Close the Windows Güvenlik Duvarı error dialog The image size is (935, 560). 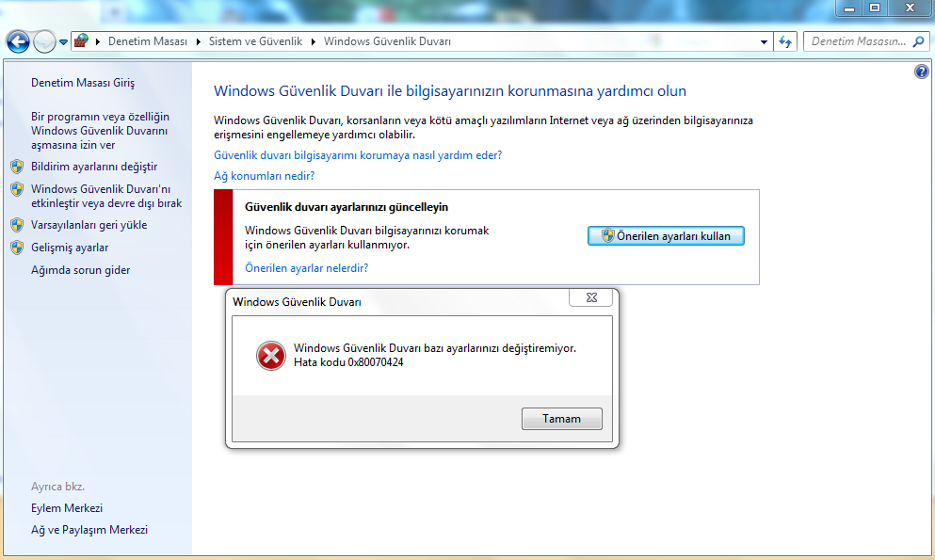[591, 297]
